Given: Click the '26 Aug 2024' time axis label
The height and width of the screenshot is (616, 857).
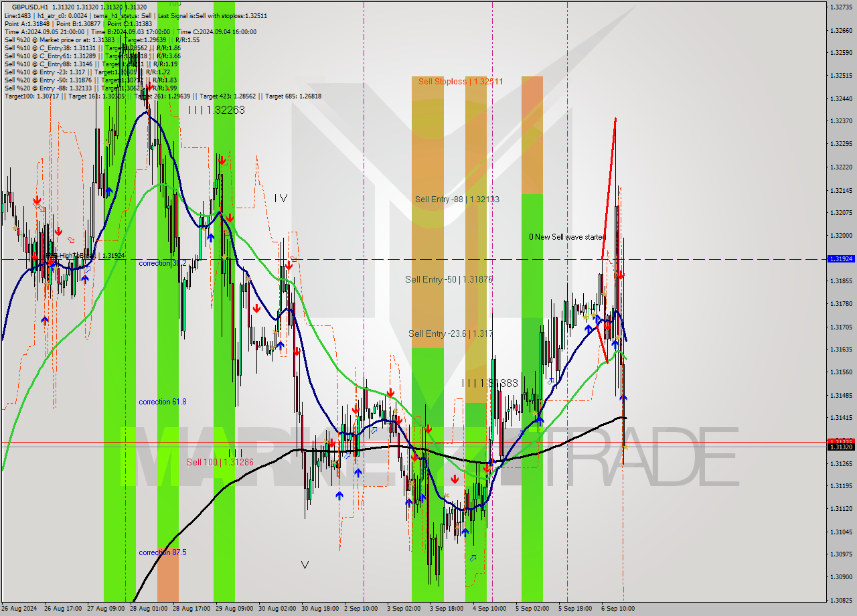Looking at the screenshot, I should [x=19, y=609].
